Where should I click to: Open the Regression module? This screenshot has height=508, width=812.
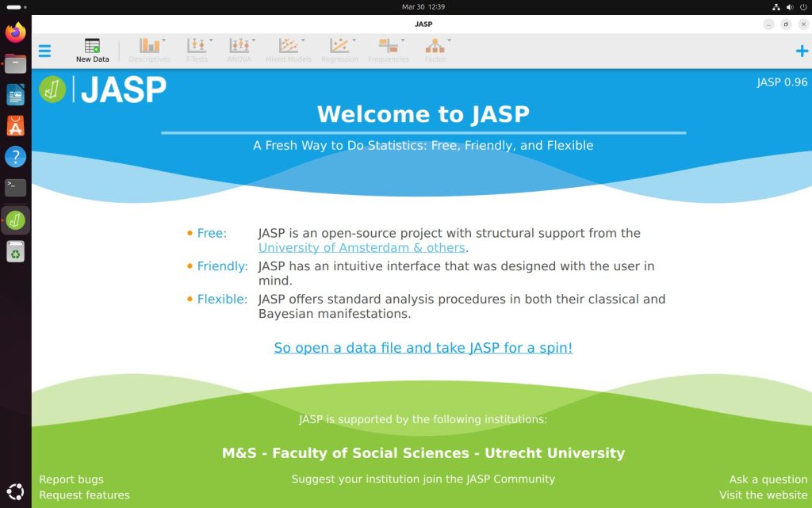pos(339,51)
